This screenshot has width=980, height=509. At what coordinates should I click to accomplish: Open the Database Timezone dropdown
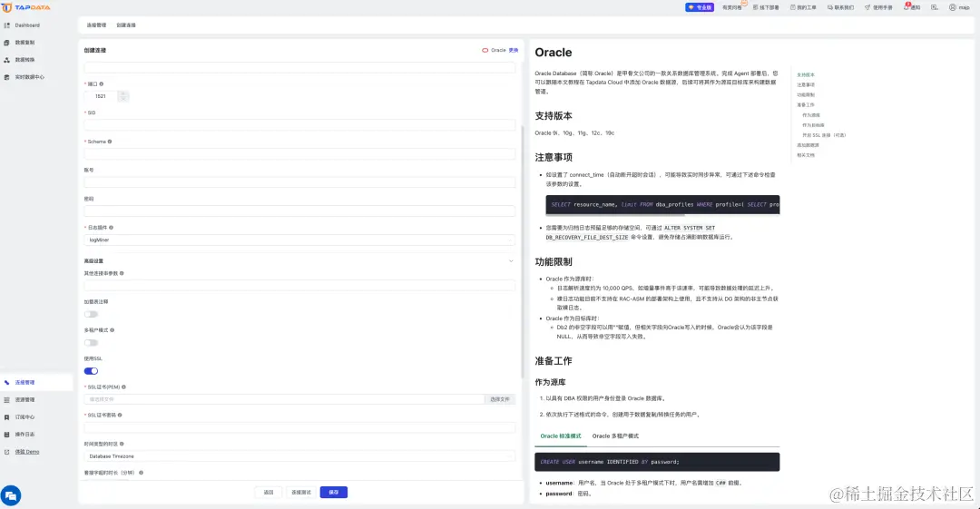tap(299, 456)
